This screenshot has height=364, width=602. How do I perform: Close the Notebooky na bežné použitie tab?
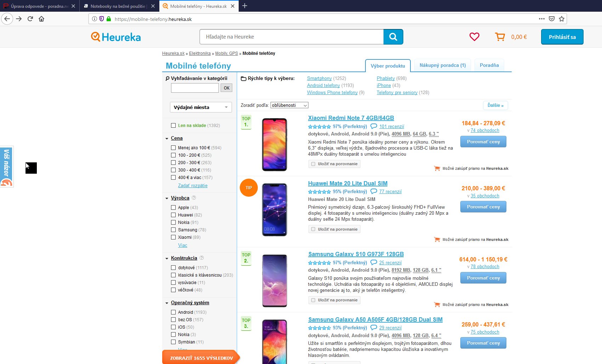click(x=153, y=6)
